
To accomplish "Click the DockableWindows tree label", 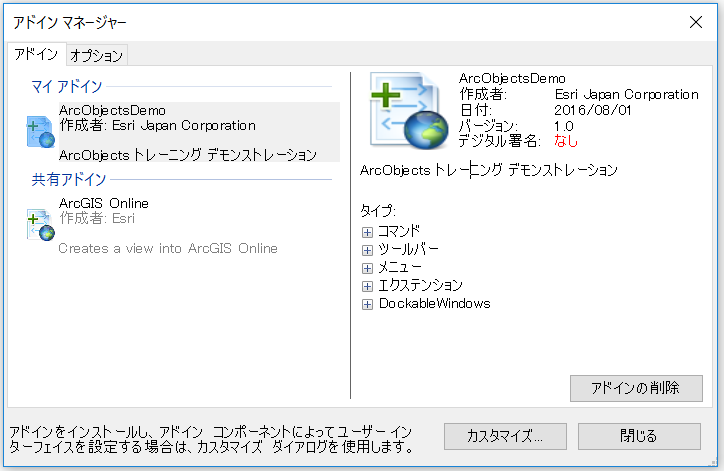I will pos(434,303).
